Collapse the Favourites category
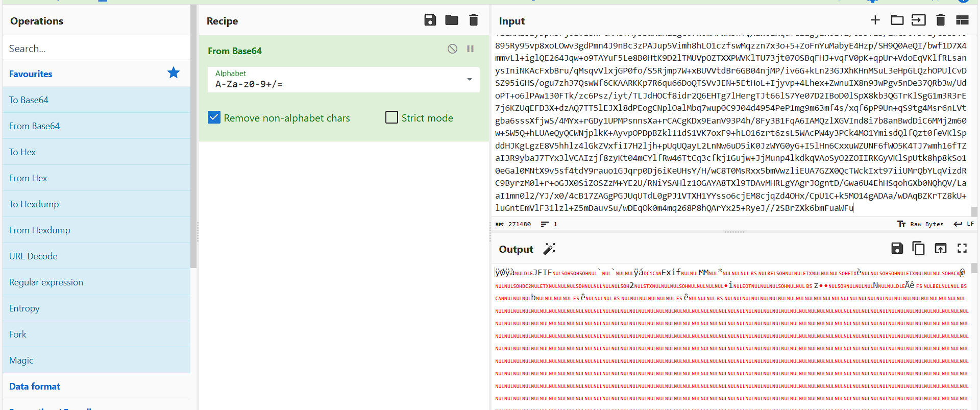 pos(31,74)
